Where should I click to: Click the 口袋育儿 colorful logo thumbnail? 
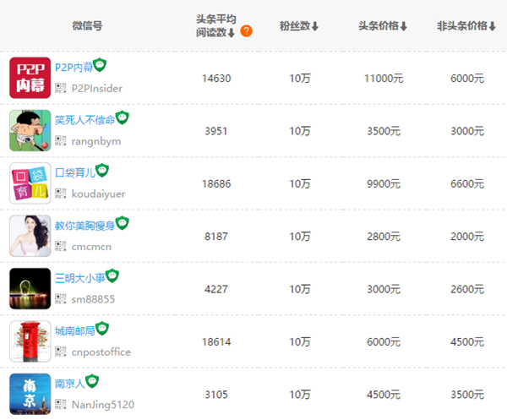click(30, 183)
